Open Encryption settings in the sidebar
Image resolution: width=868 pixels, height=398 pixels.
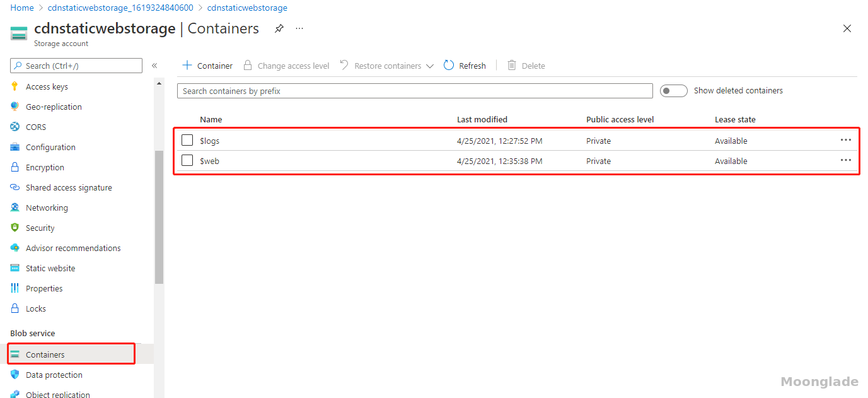coord(45,167)
